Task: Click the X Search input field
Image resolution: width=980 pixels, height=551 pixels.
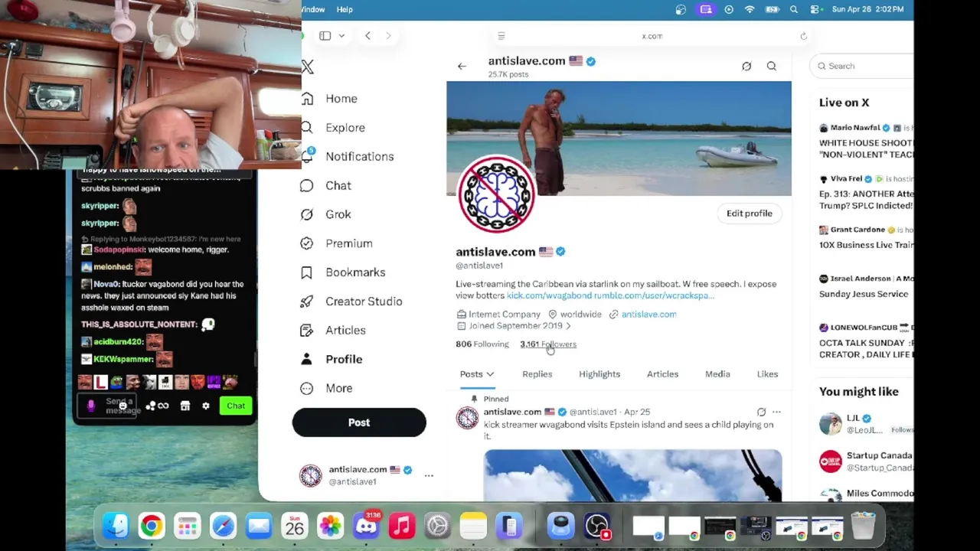Action: click(861, 67)
